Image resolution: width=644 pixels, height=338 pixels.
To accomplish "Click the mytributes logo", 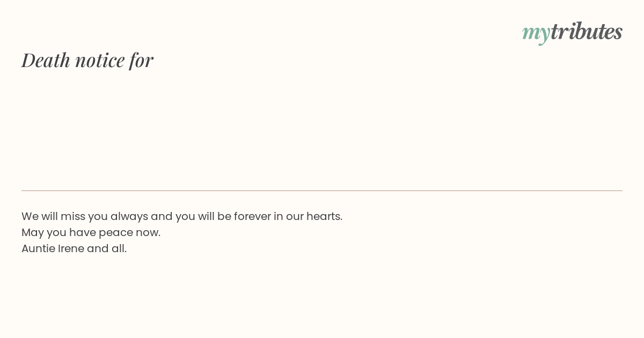I will tap(572, 32).
